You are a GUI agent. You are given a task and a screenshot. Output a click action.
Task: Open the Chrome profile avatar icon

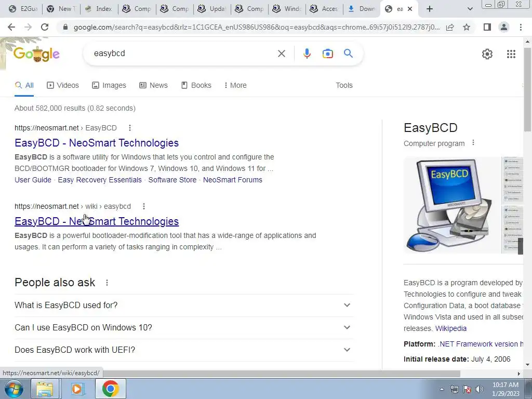pos(504,27)
